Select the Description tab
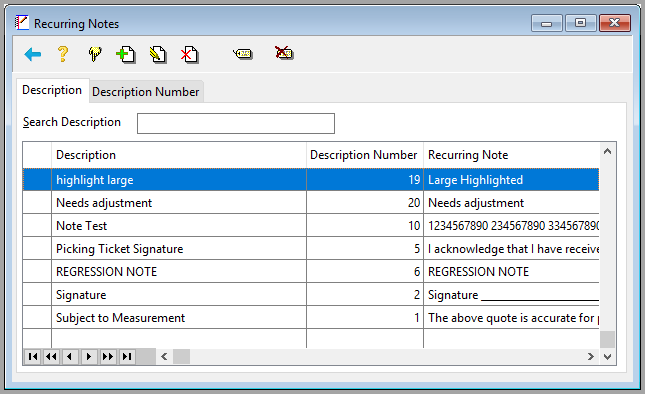The image size is (645, 394). coord(52,90)
